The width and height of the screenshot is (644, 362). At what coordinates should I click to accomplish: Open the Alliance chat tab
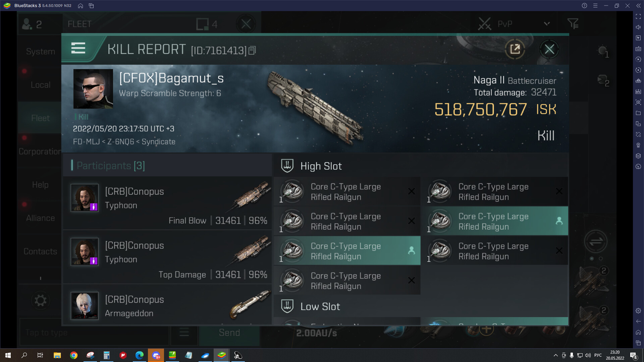click(x=40, y=218)
